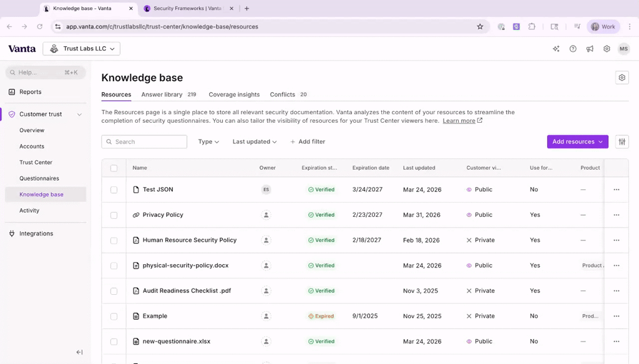Open the Trust Labs LLC organization dropdown
The height and width of the screenshot is (364, 639).
click(x=82, y=49)
